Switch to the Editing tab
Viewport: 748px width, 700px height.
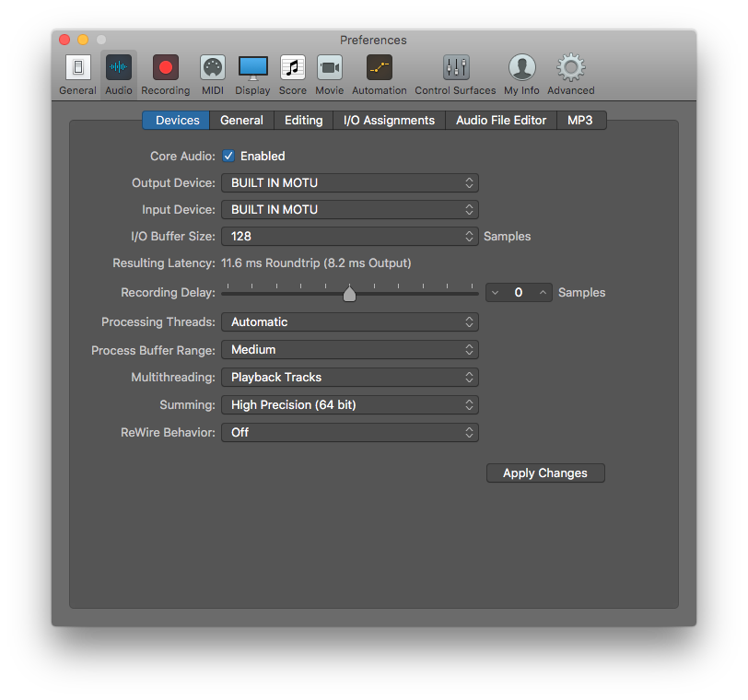[x=304, y=120]
